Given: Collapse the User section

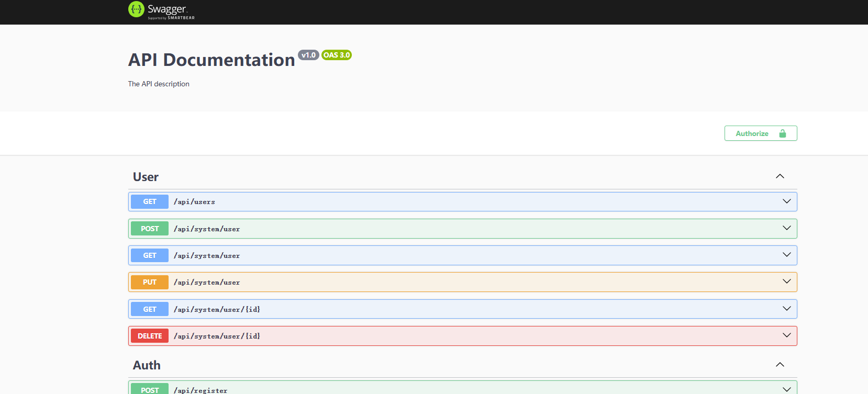Looking at the screenshot, I should pyautogui.click(x=780, y=176).
